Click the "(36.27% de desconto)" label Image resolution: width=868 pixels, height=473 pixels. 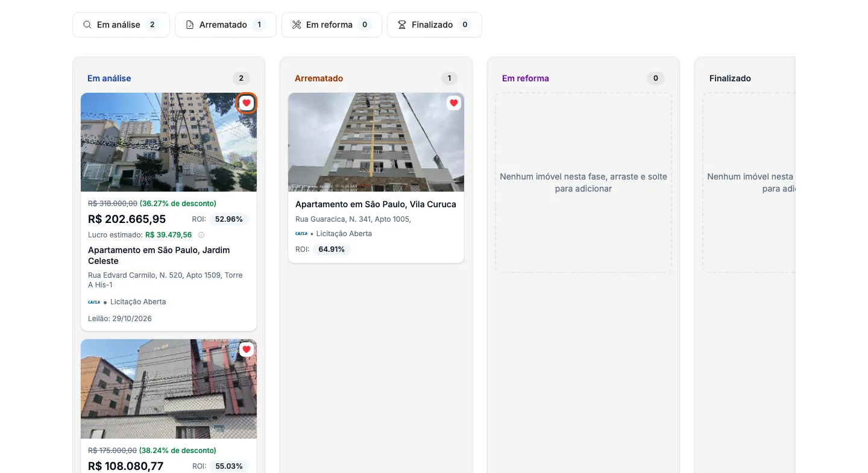tap(178, 204)
